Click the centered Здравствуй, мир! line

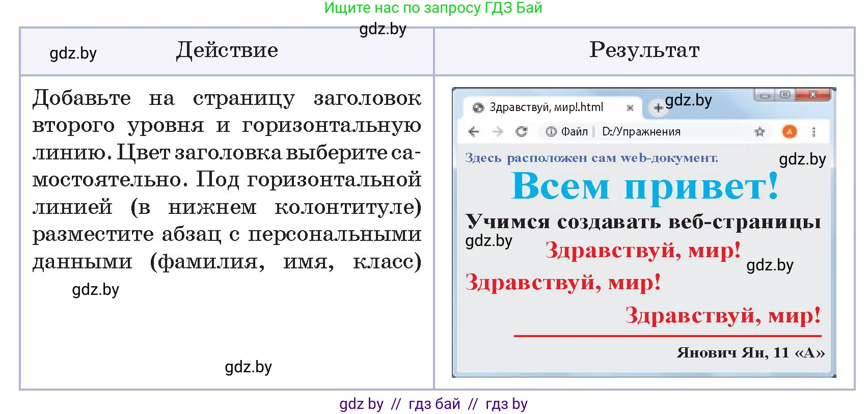tap(643, 250)
